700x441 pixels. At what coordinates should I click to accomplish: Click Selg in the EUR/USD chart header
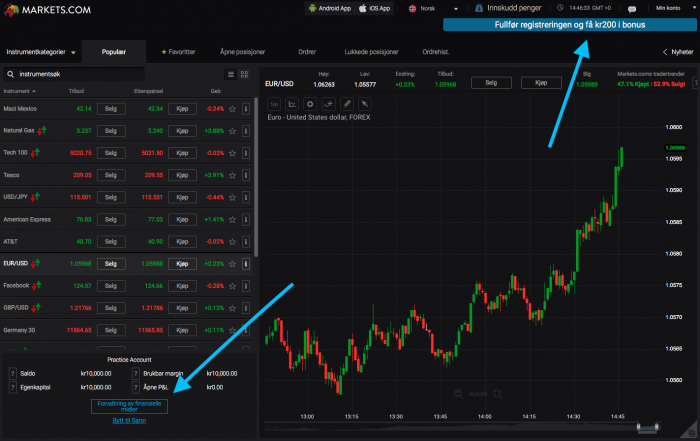[x=491, y=83]
